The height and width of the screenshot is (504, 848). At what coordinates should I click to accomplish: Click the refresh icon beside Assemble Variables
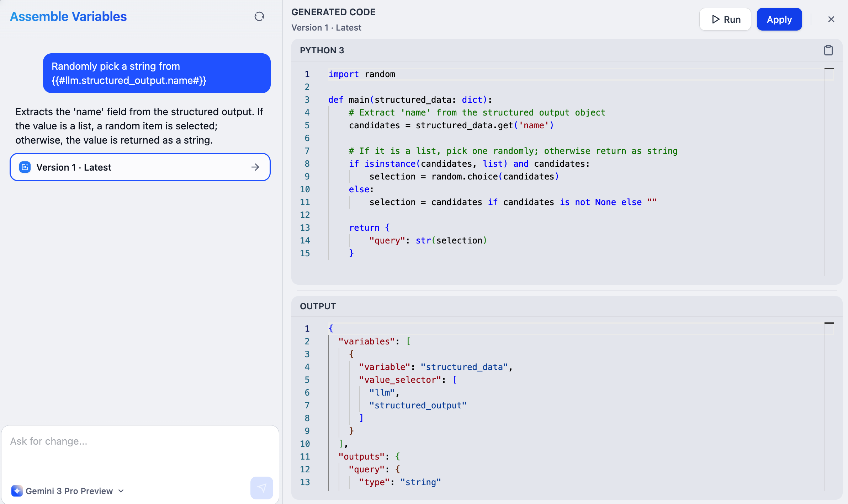pyautogui.click(x=259, y=16)
